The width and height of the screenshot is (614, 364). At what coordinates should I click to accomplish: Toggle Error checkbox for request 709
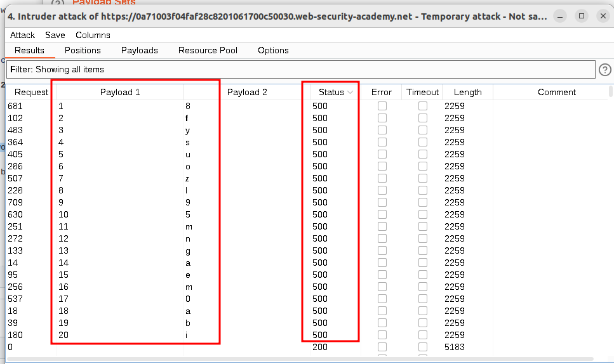tap(382, 202)
